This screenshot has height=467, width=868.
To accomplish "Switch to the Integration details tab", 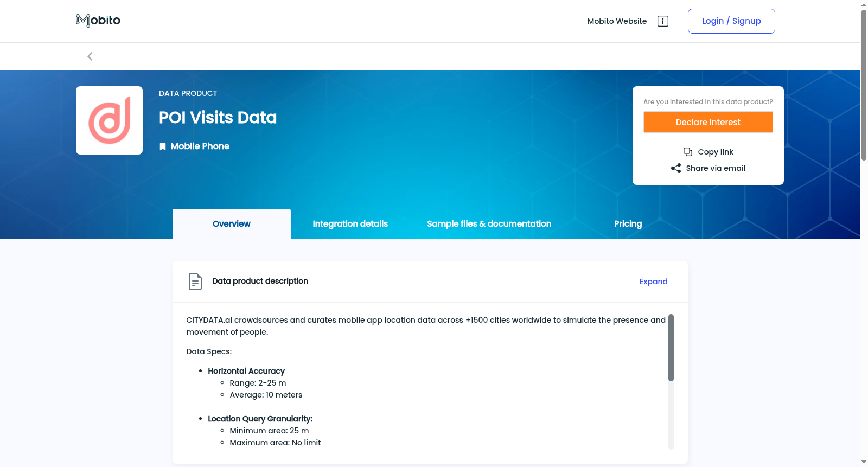I will (350, 224).
